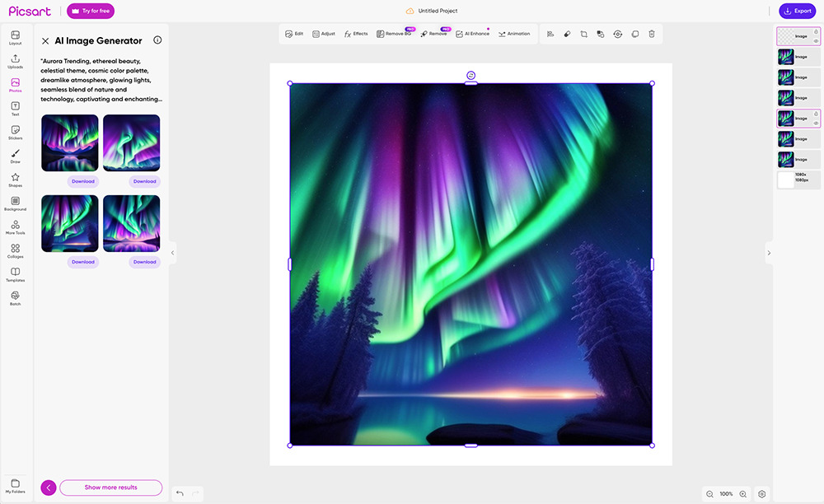Screen dimensions: 824x504
Task: Switch to the Effects tab
Action: pos(356,34)
